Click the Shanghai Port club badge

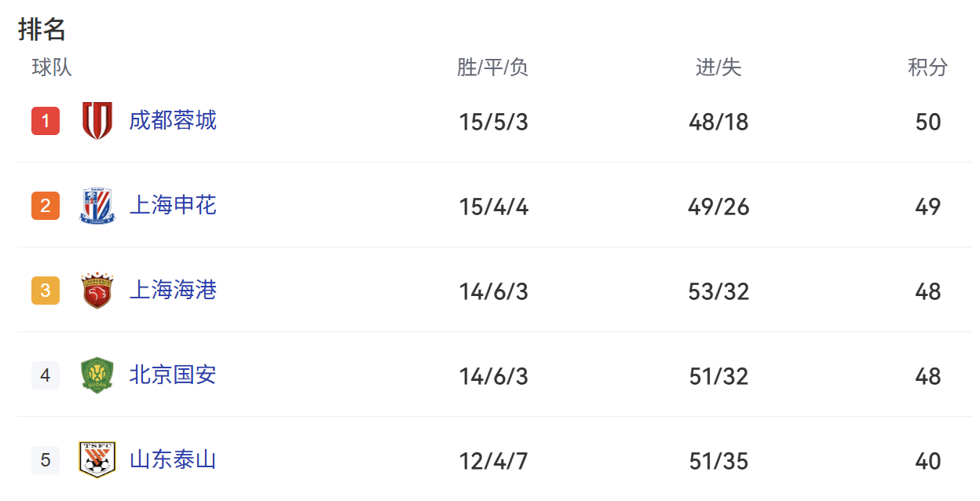click(x=97, y=290)
